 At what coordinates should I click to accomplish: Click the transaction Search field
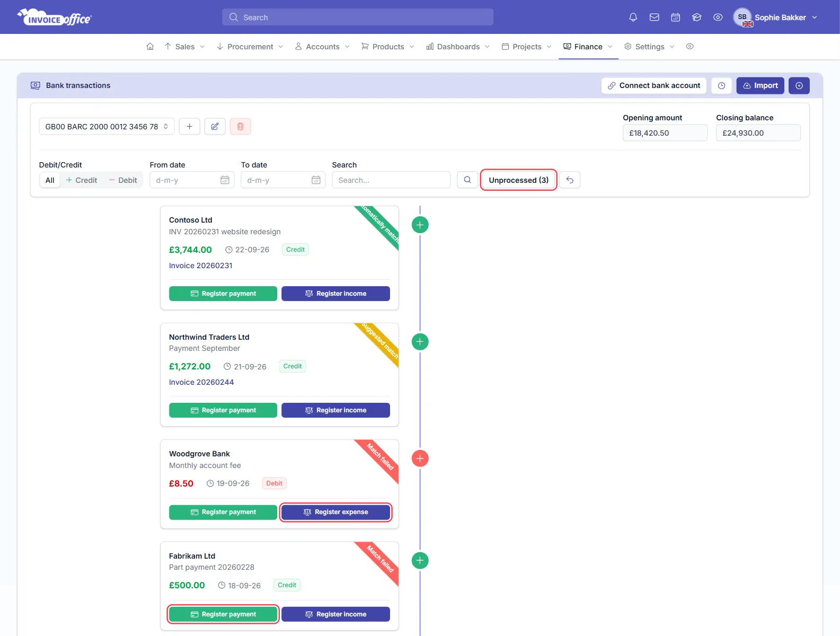click(391, 180)
